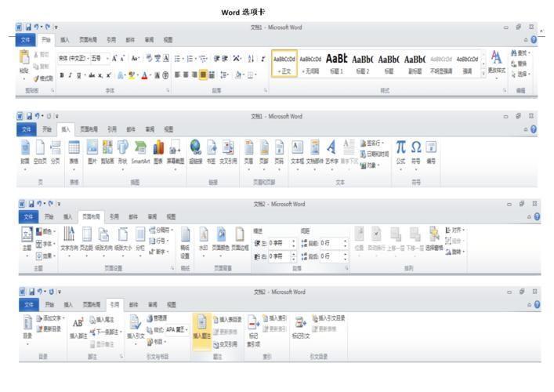Click the Grow Font icon

click(114, 58)
